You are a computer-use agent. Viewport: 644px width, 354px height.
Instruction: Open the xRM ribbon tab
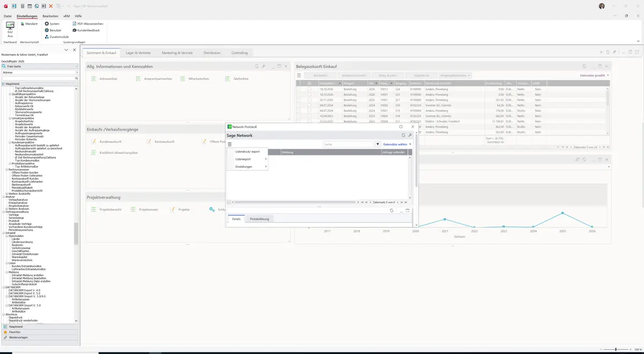pos(67,16)
